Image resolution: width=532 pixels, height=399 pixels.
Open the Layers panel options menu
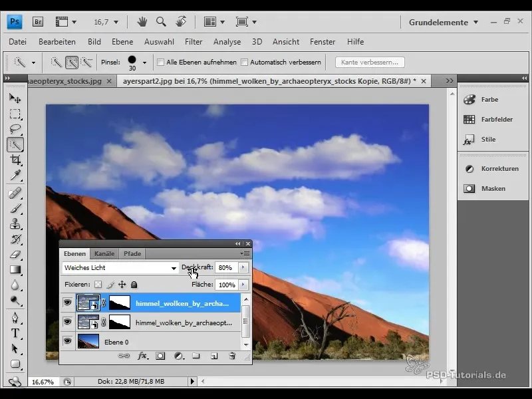click(x=245, y=253)
